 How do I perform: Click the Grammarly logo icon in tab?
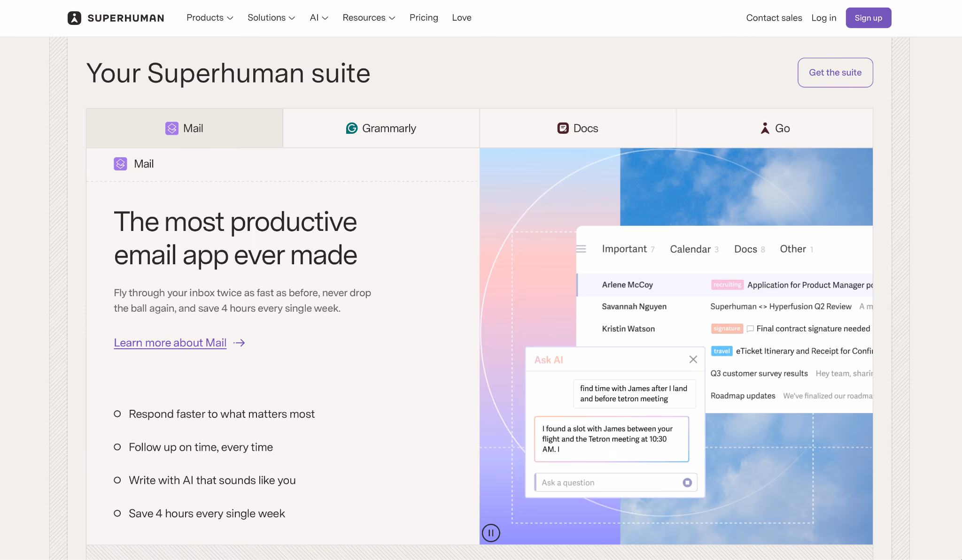352,128
